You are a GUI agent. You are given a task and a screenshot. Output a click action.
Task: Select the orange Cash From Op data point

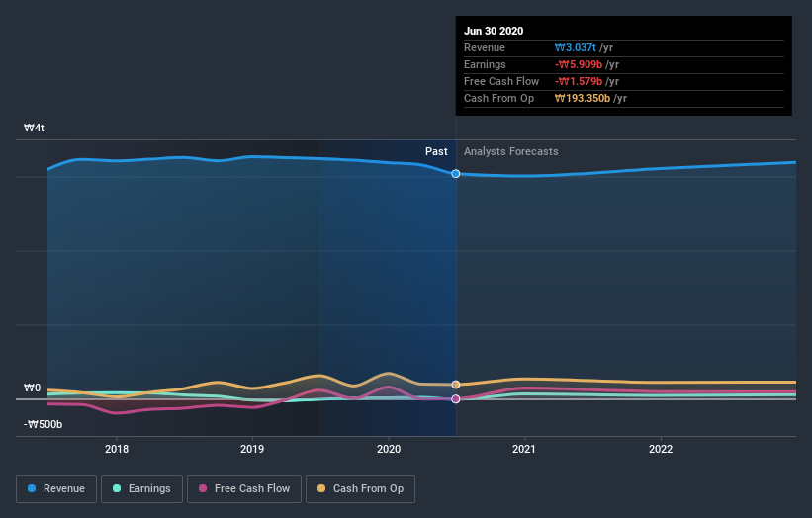click(x=456, y=385)
